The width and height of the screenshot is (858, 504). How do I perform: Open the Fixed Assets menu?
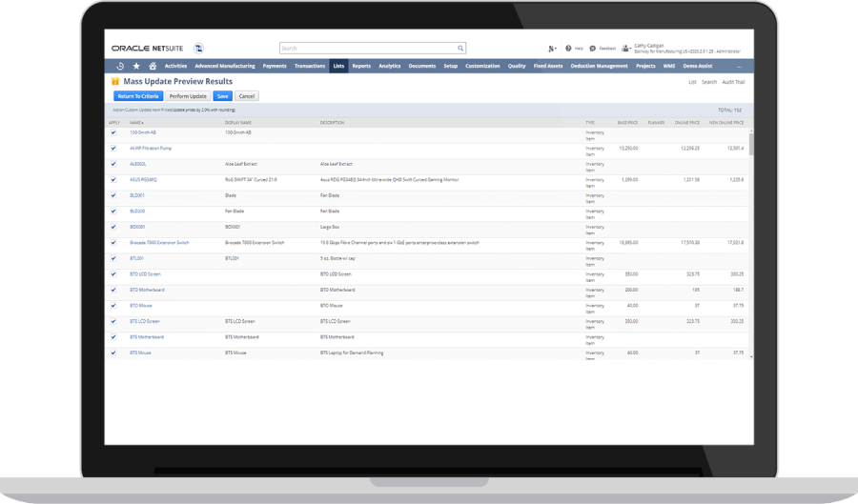548,66
